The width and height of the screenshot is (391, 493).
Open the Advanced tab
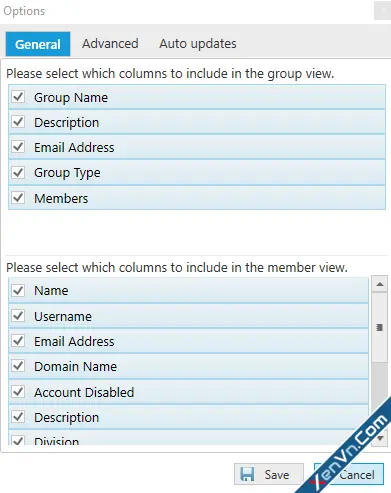(x=110, y=44)
